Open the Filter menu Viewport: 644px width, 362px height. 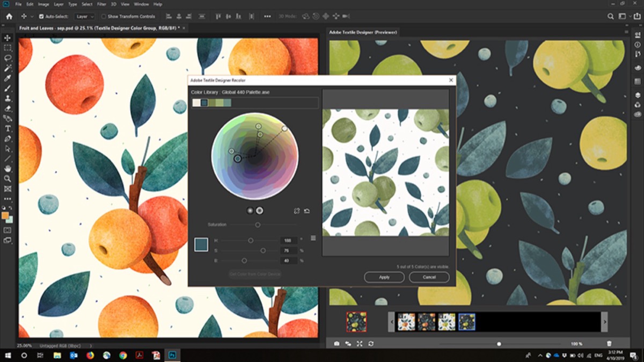point(102,4)
